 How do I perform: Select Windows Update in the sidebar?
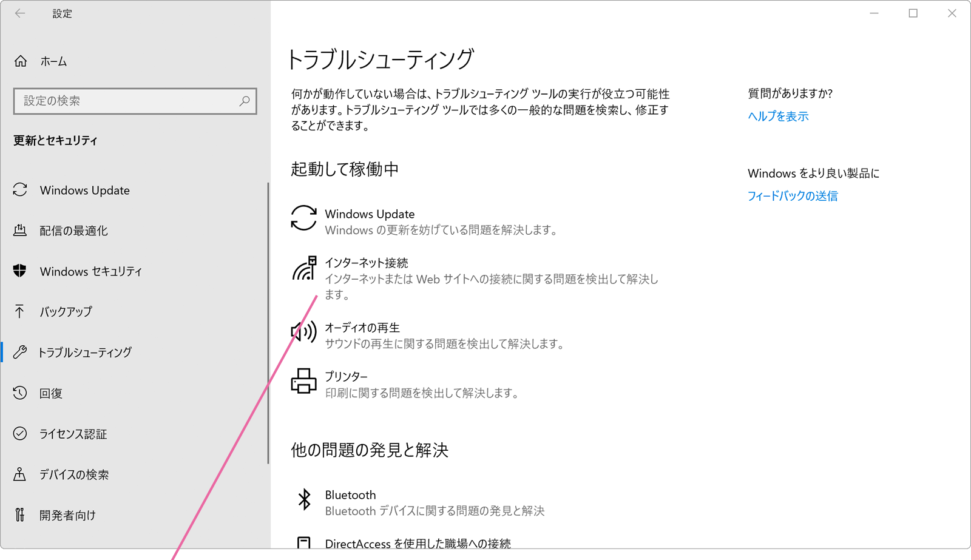pyautogui.click(x=85, y=190)
